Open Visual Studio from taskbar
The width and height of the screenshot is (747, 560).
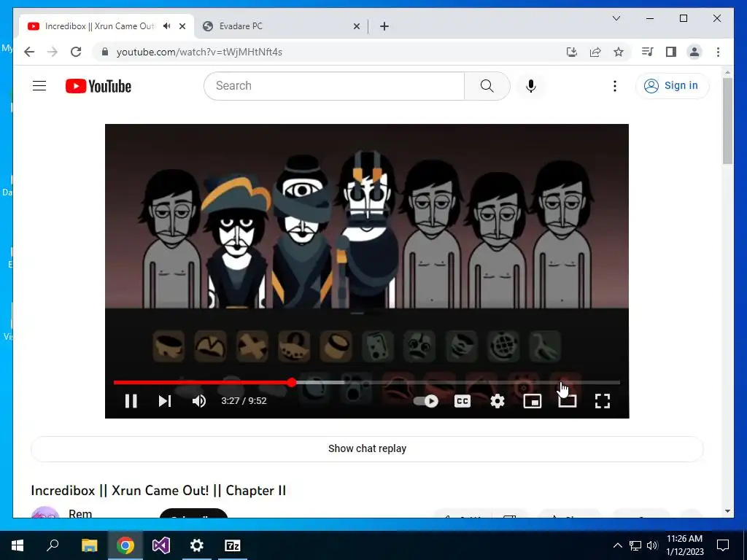pos(161,545)
